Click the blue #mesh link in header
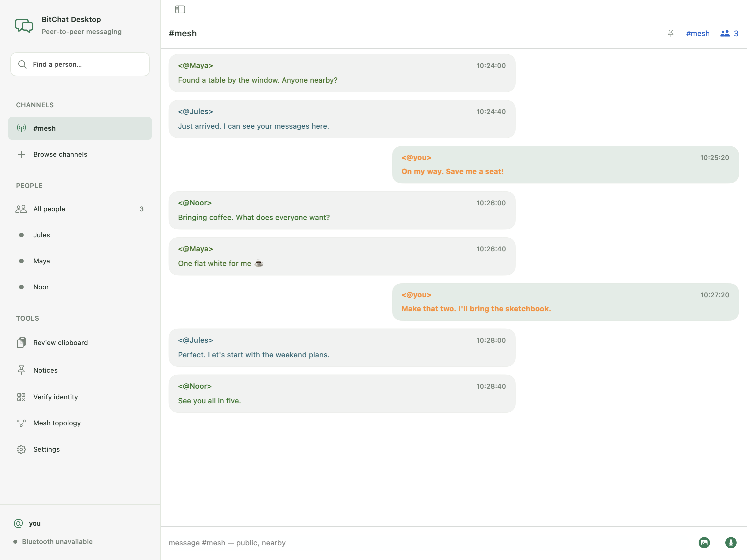 pos(698,33)
